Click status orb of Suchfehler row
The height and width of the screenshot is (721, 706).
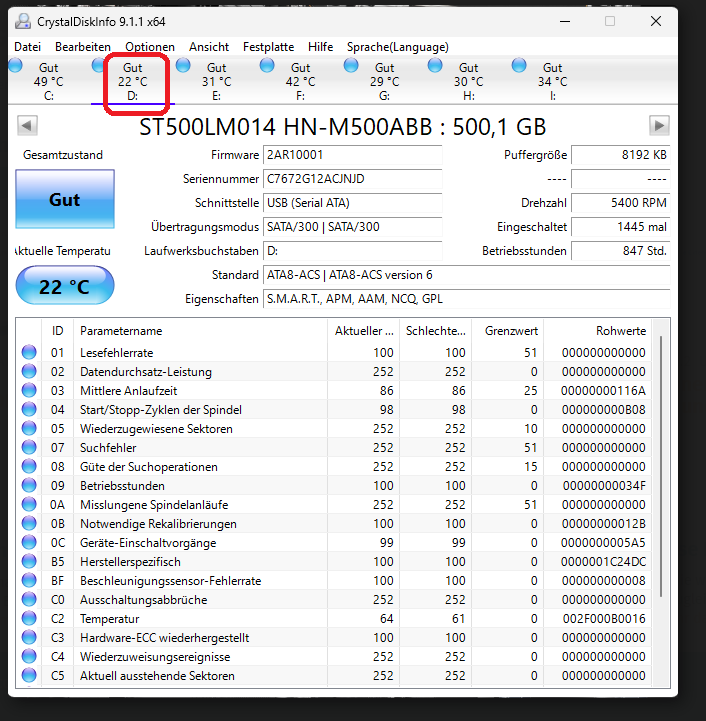(29, 447)
